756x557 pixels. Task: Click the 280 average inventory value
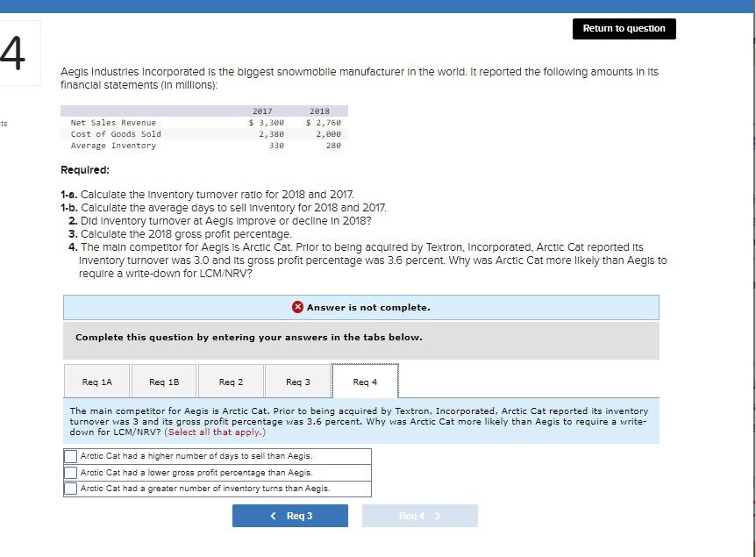coord(333,145)
